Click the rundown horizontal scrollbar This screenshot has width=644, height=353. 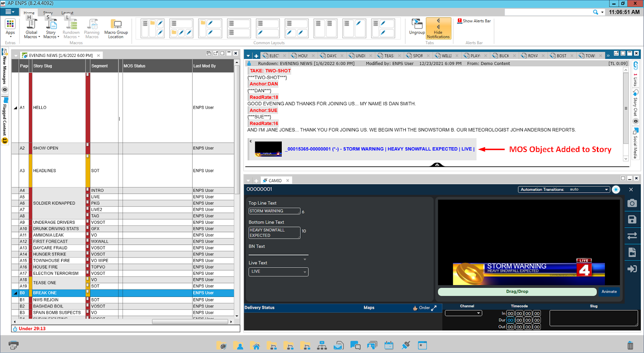190,322
